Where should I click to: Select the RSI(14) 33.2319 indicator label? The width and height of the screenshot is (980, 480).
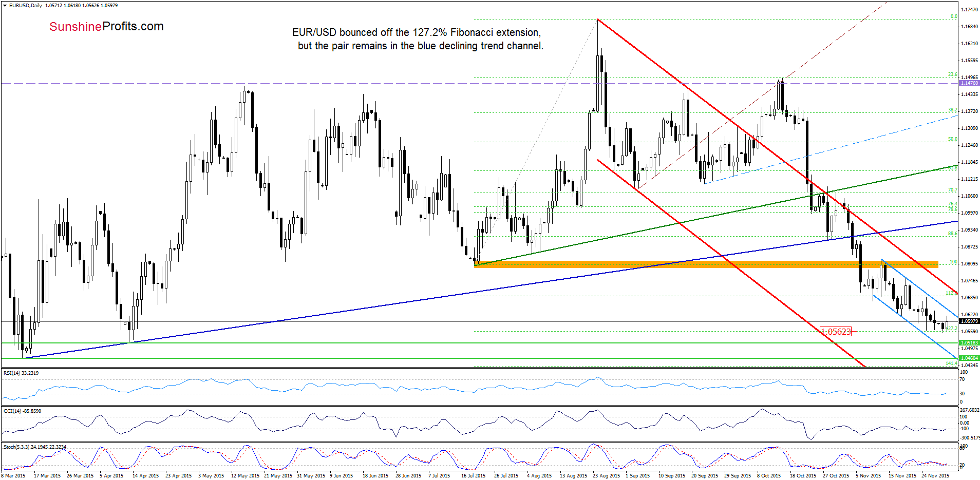click(x=21, y=373)
